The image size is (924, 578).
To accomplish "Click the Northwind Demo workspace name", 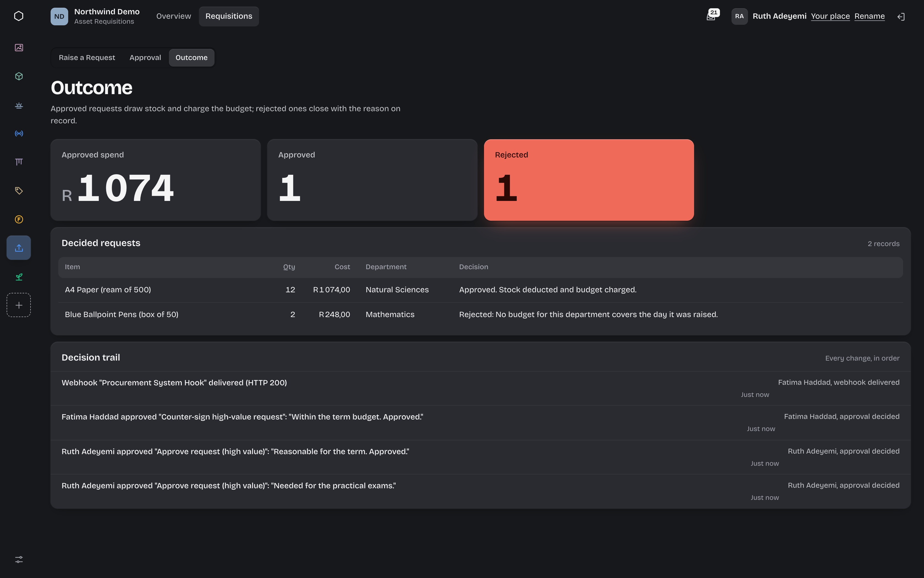I will click(106, 12).
